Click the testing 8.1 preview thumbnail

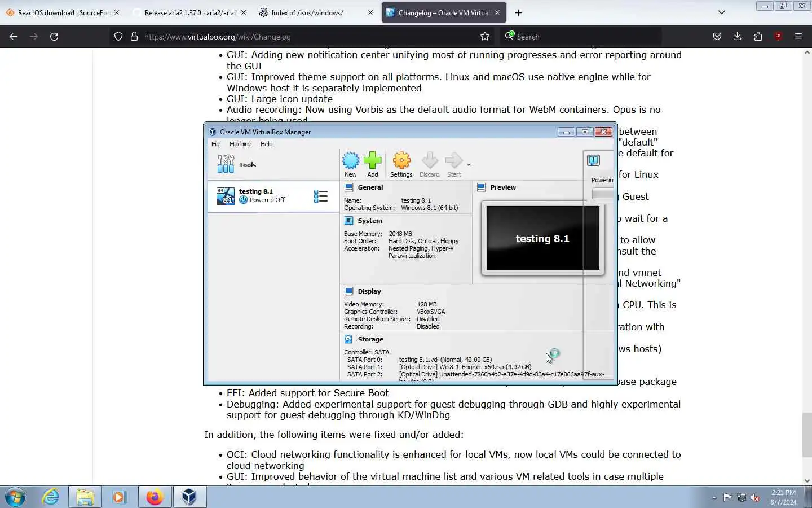(542, 238)
